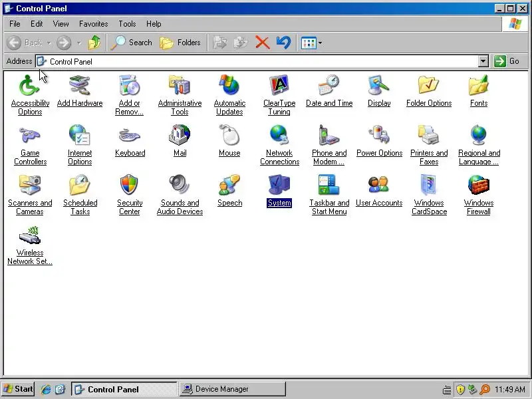Open Scheduled Tasks folder icon
The image size is (532, 399).
coord(80,185)
